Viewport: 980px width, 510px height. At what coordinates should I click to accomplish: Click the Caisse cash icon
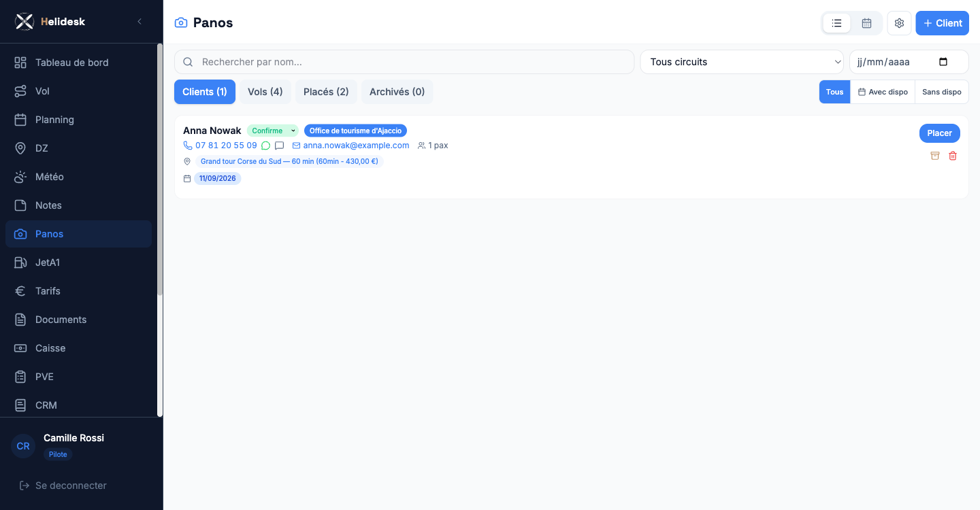21,348
